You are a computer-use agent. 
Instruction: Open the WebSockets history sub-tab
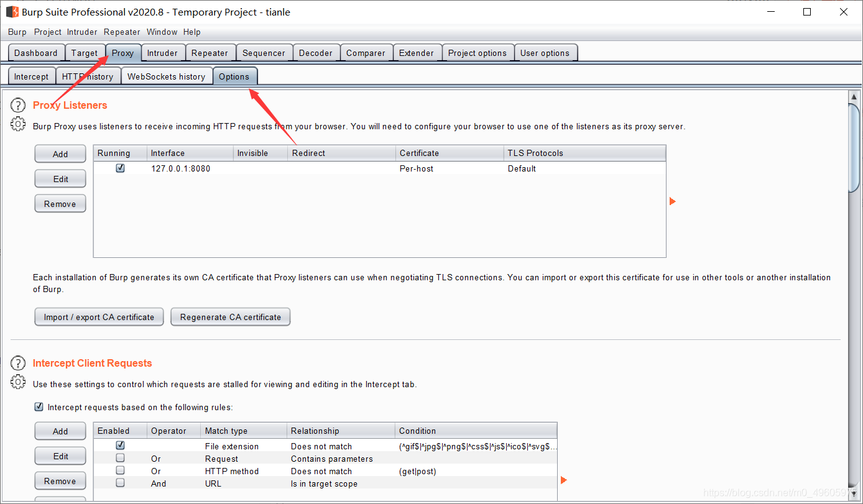[x=167, y=76]
